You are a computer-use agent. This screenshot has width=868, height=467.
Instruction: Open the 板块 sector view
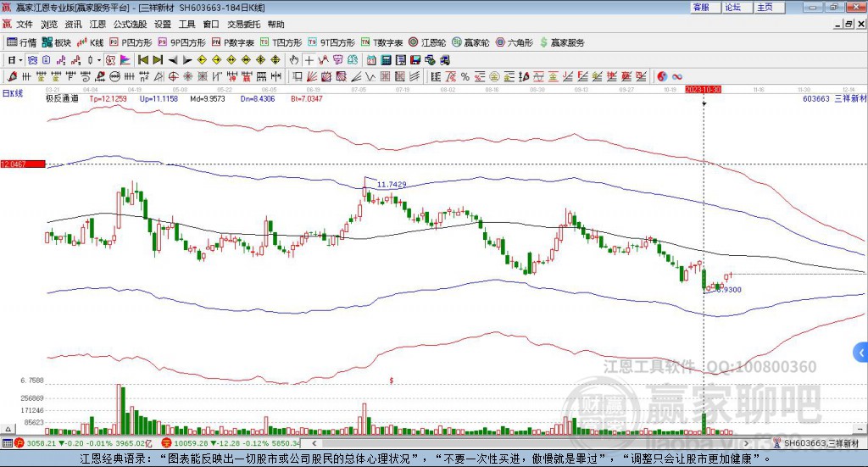coord(57,42)
